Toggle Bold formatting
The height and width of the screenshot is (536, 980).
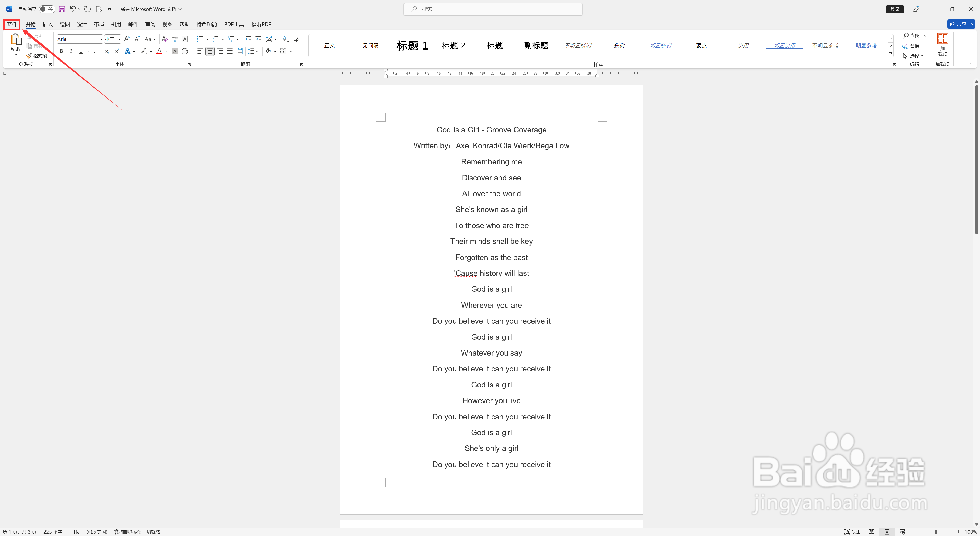point(61,51)
